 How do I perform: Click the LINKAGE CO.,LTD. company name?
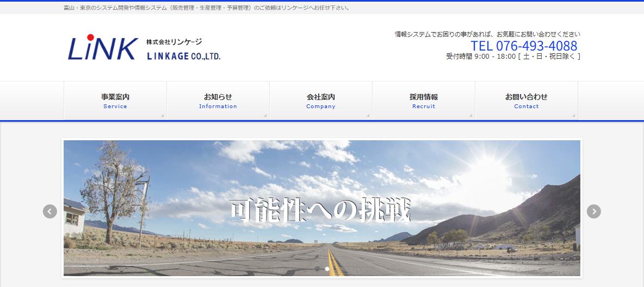click(x=184, y=56)
